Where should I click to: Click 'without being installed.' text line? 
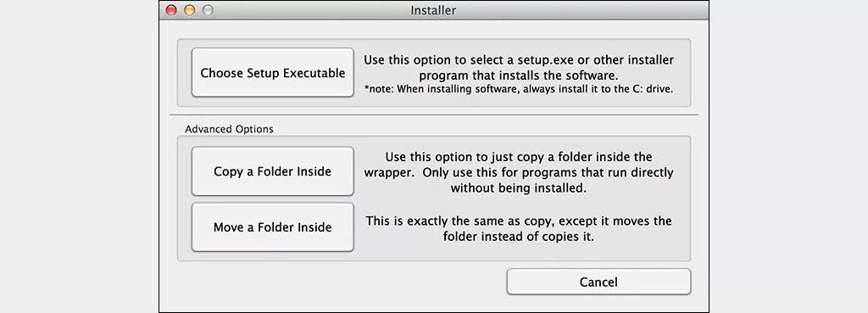pyautogui.click(x=518, y=187)
